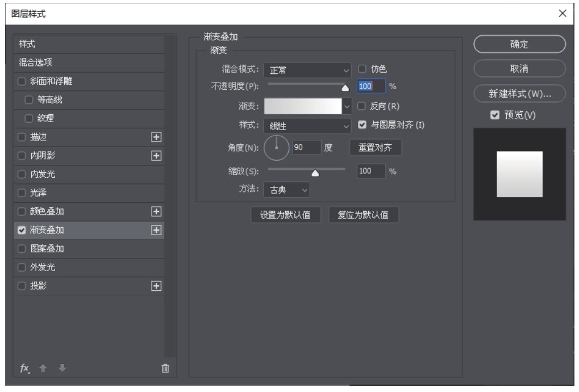Toggle 预览(V) preview checkbox

[x=495, y=115]
